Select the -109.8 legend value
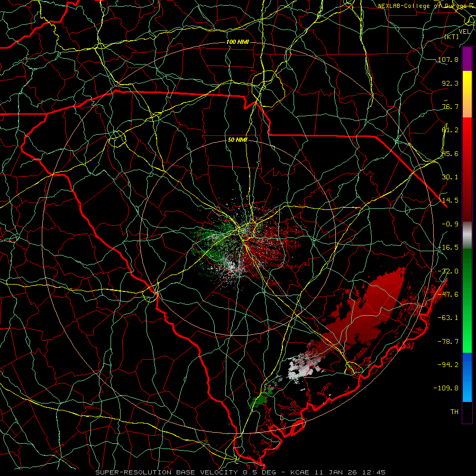Image resolution: width=476 pixels, height=476 pixels. point(446,388)
